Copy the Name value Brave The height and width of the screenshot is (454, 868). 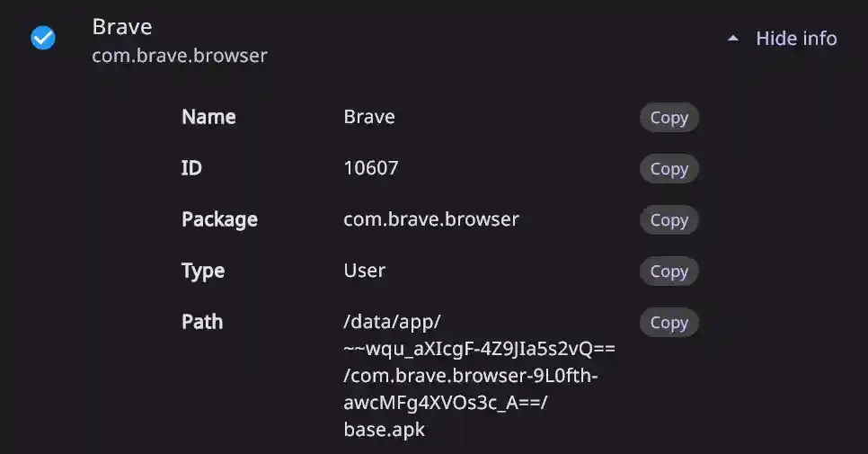pos(669,118)
